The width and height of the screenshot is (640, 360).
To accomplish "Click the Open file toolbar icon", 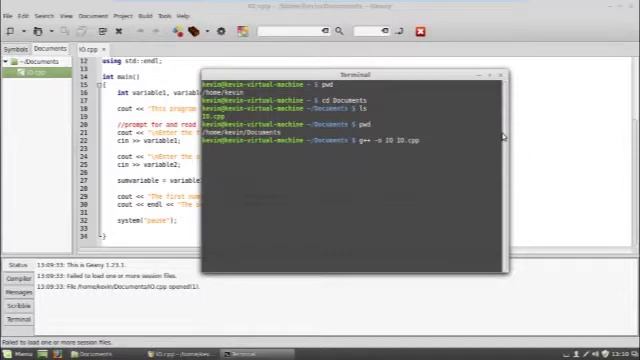I will pyautogui.click(x=38, y=31).
